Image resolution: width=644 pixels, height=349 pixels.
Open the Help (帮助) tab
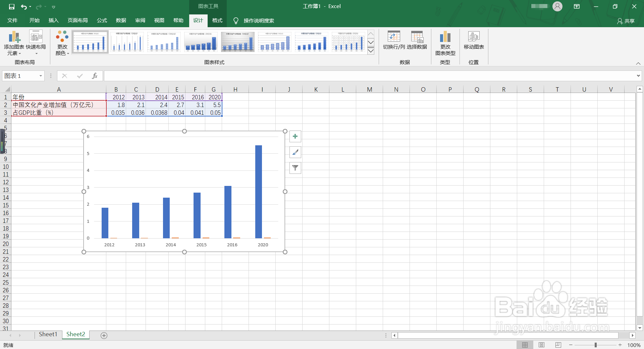[x=178, y=20]
